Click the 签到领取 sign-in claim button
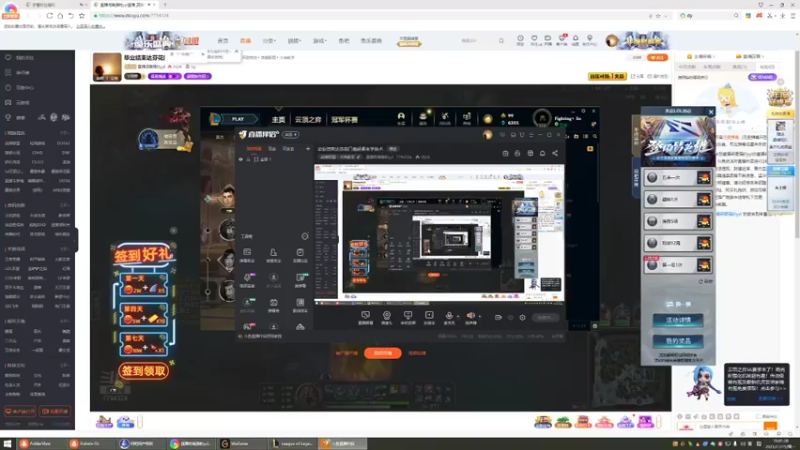 tap(143, 371)
